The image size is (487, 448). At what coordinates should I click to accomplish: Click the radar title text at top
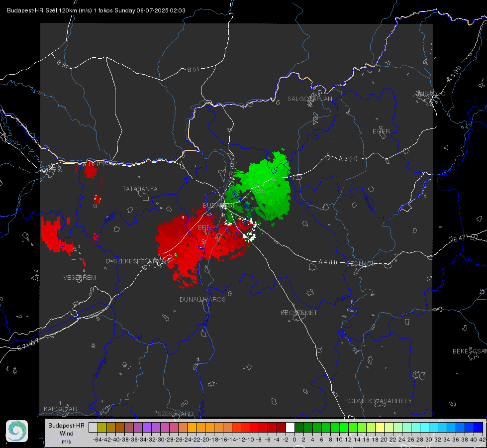(x=97, y=10)
